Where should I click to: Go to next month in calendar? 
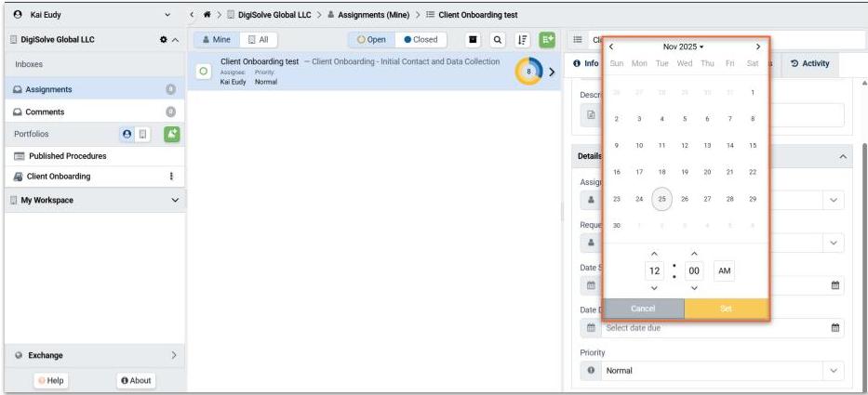point(758,47)
